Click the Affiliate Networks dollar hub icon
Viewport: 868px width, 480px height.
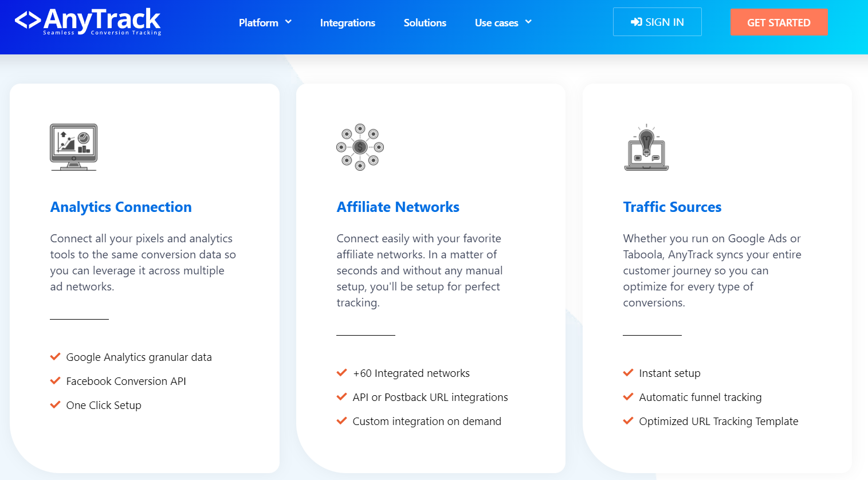point(360,147)
